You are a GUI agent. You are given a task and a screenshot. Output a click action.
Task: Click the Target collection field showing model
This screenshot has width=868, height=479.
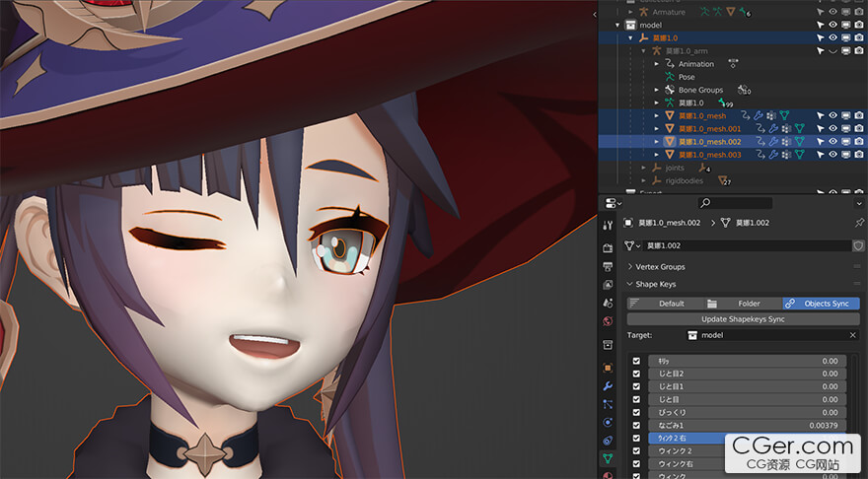771,335
